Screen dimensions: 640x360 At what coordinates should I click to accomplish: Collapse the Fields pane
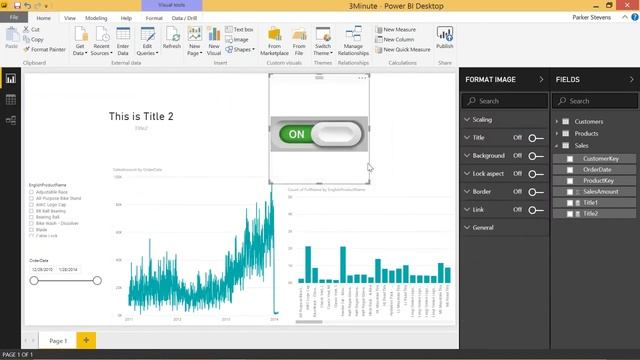point(631,80)
